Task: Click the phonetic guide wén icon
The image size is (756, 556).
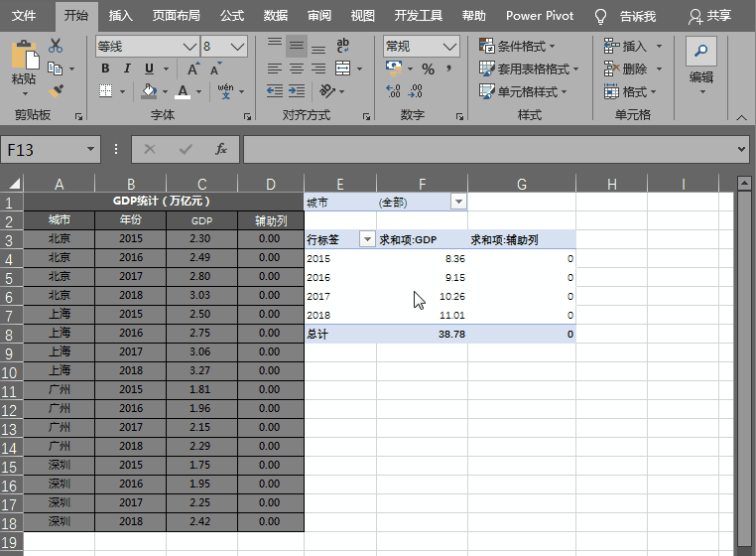Action: coord(225,90)
